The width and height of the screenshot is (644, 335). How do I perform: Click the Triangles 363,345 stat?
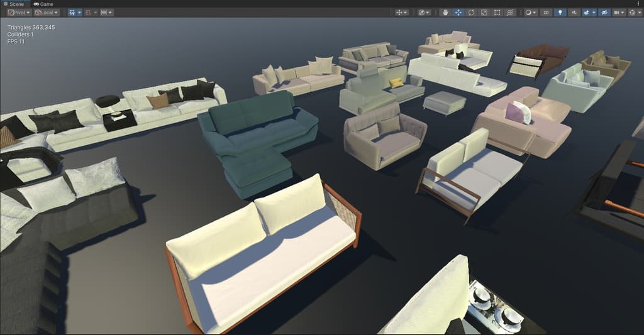click(31, 28)
